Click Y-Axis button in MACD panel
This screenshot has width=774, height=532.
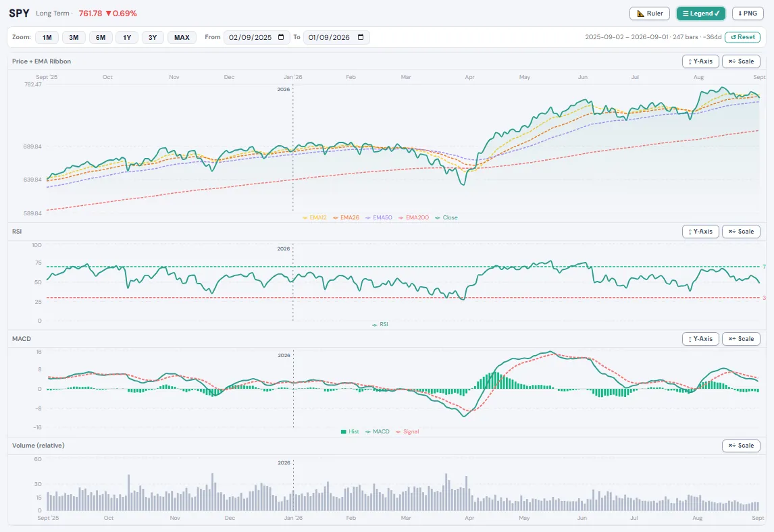[x=700, y=339]
